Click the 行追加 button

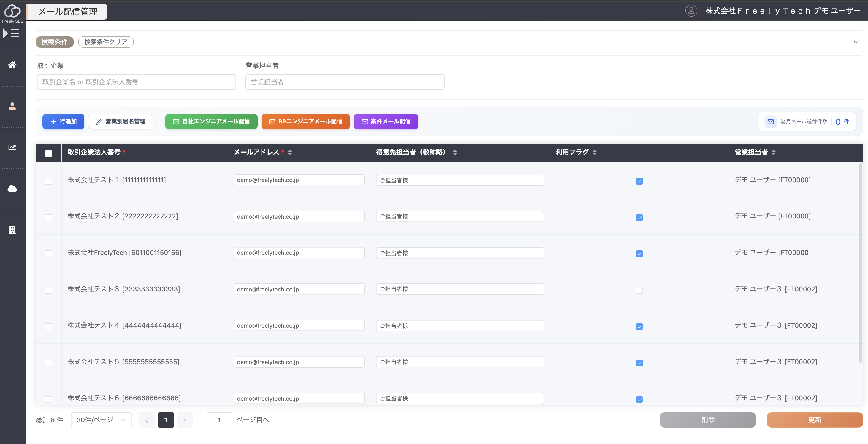pos(63,121)
